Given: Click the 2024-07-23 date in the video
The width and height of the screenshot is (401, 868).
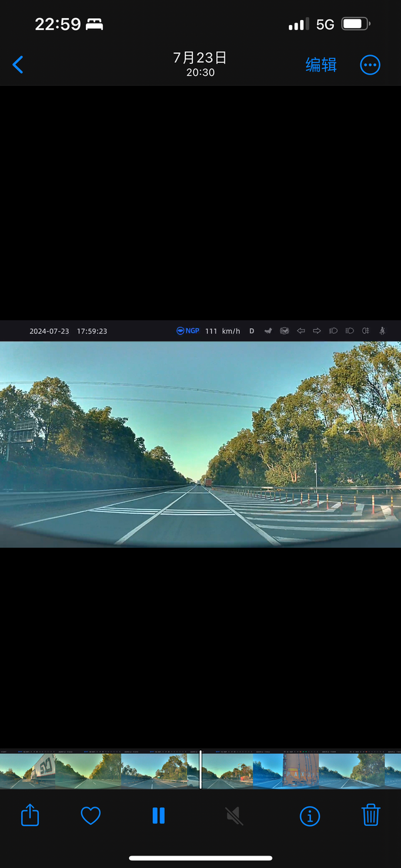Looking at the screenshot, I should pos(49,331).
